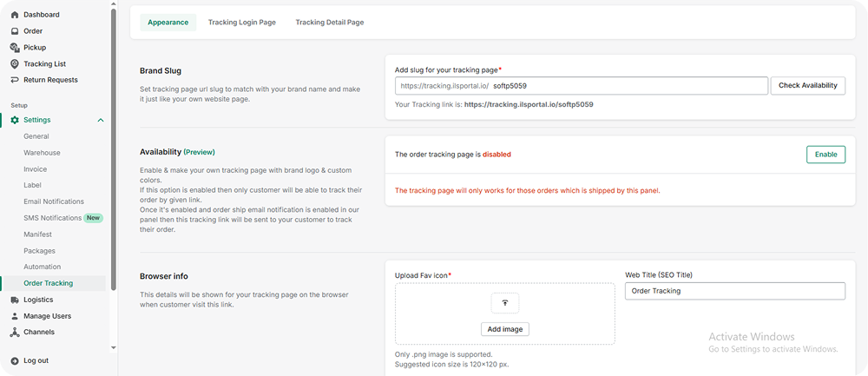Click the Dashboard home icon
Viewport: 868px width, 376px height.
[15, 15]
